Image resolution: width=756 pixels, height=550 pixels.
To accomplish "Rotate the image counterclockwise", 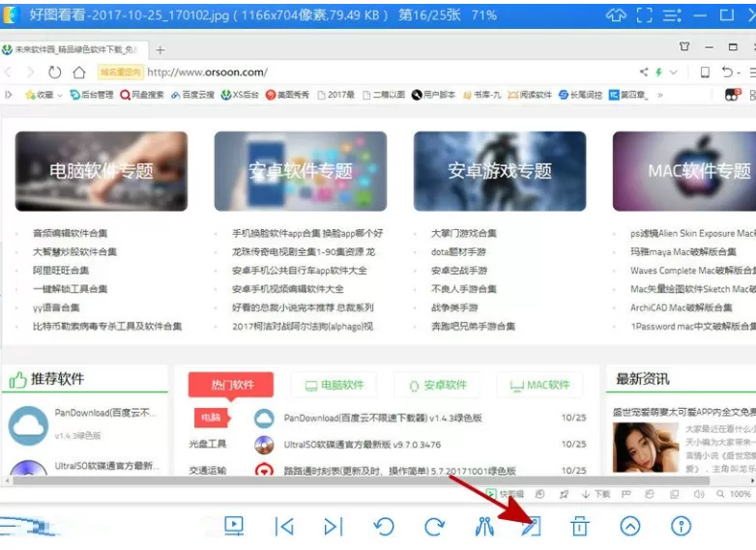I will [384, 527].
